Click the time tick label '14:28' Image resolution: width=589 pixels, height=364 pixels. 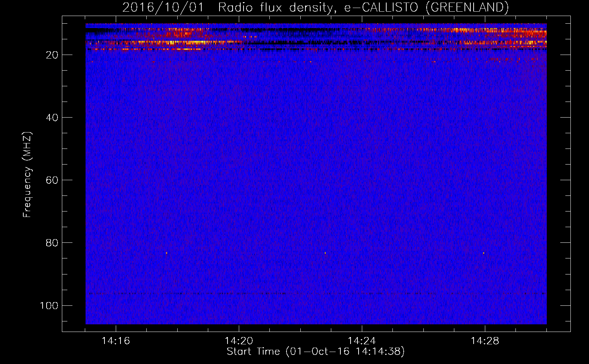point(485,341)
